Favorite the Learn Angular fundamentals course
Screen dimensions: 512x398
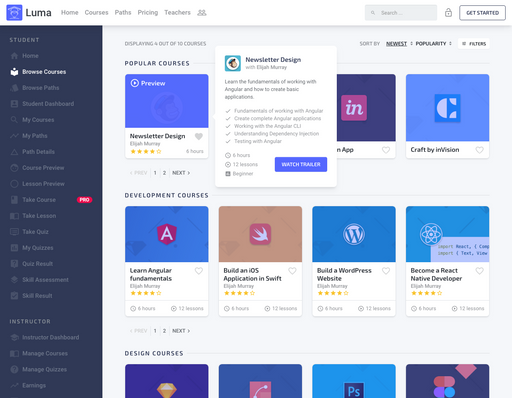click(x=199, y=271)
